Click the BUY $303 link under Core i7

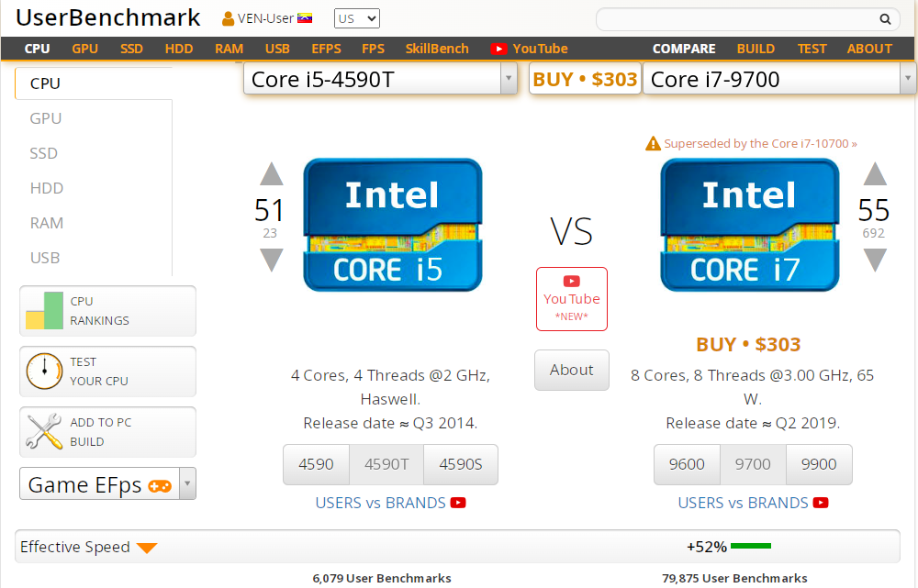[x=748, y=345]
